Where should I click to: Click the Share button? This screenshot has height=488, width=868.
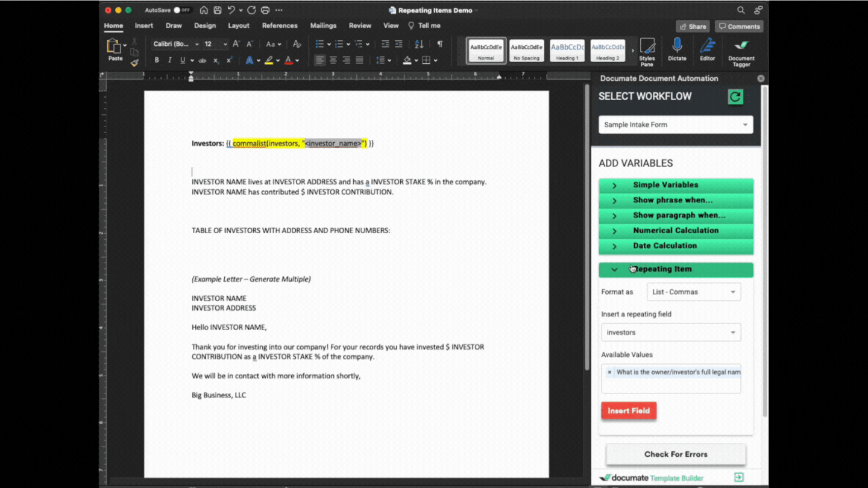coord(693,27)
